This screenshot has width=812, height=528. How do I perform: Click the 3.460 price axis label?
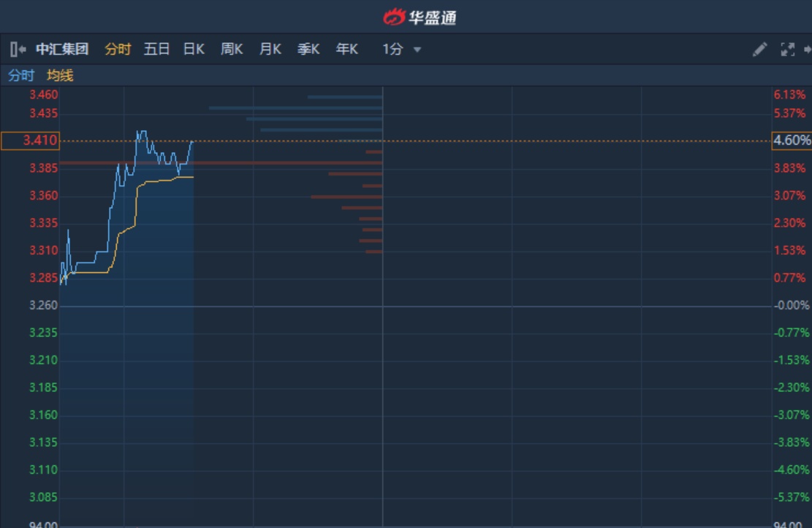[x=44, y=95]
